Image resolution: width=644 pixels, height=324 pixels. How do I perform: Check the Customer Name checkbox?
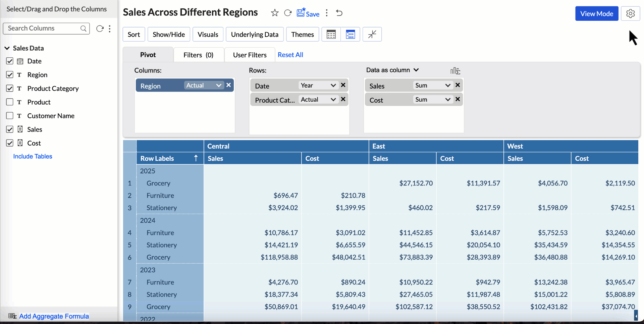pos(10,116)
